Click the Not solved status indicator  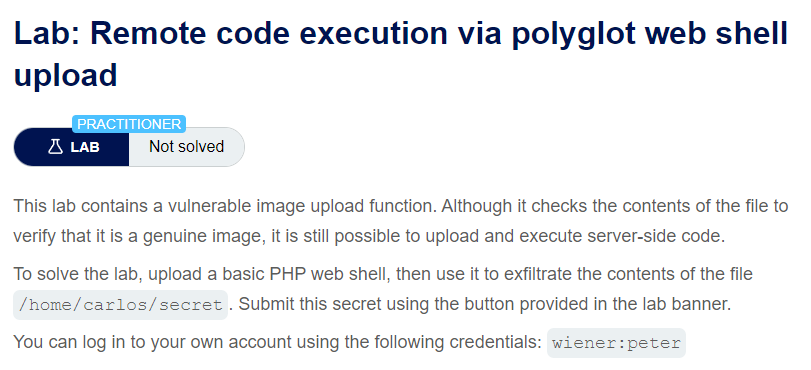point(186,147)
